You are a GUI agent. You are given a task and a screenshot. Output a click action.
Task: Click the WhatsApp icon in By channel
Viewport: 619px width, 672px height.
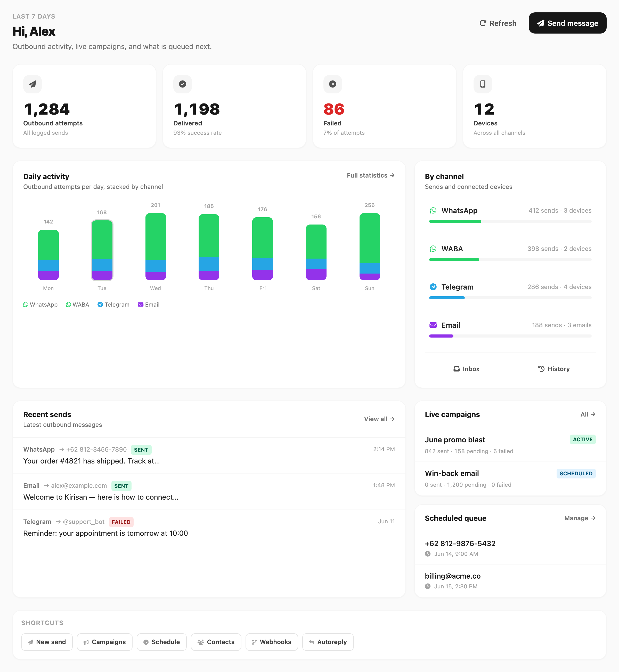coord(433,211)
